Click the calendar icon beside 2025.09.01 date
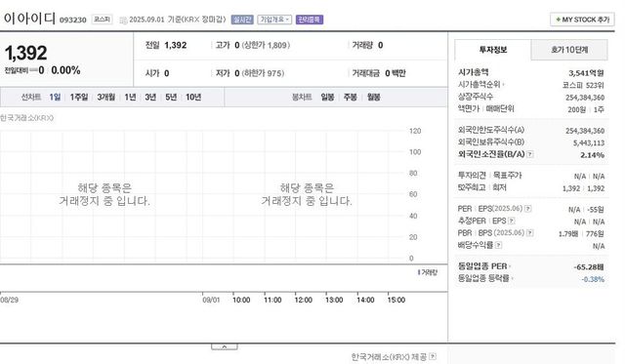 124,20
